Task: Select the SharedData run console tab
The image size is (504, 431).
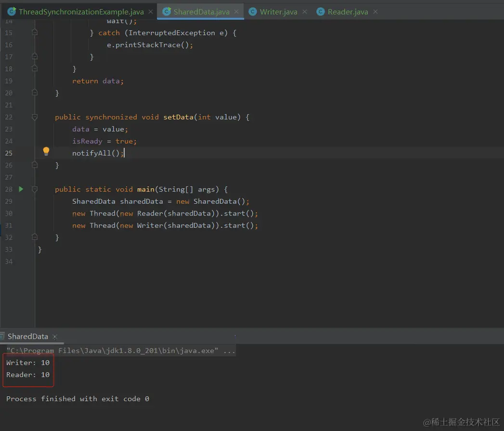Action: [x=27, y=337]
